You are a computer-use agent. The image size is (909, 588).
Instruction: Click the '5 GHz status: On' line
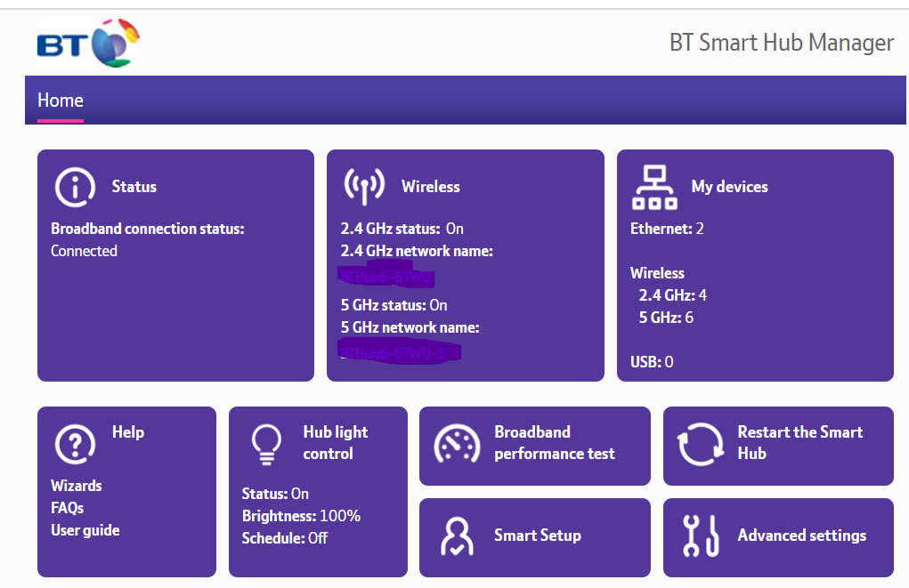click(x=394, y=305)
